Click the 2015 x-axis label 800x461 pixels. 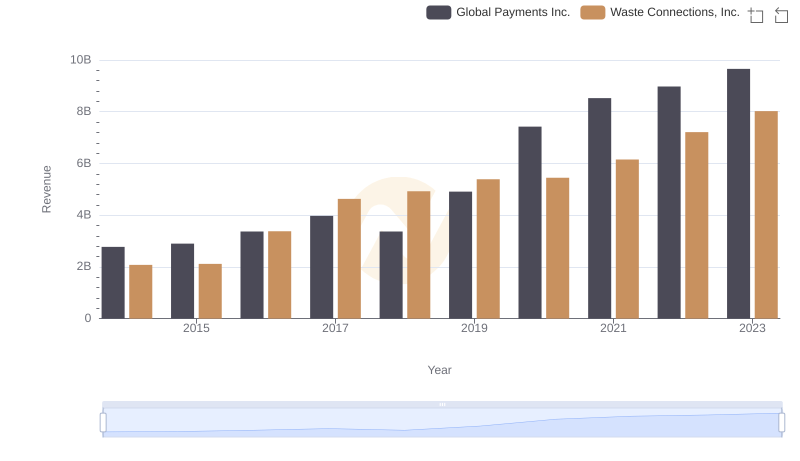(196, 328)
